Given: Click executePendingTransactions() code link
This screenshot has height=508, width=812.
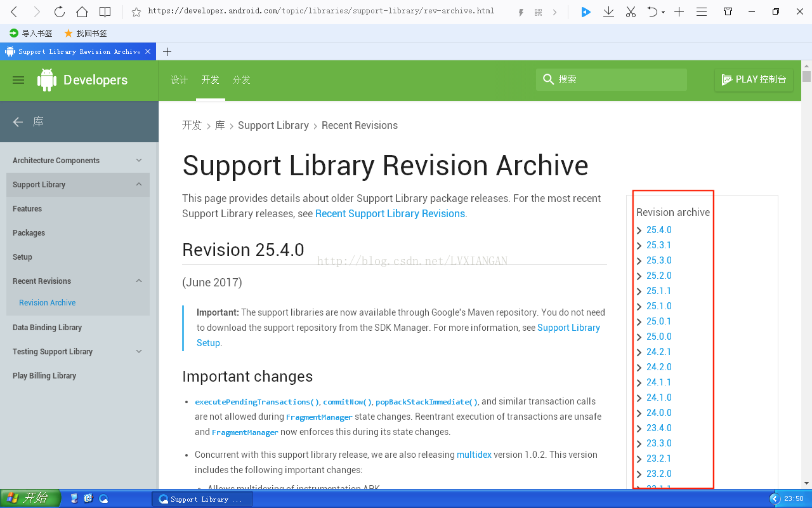Looking at the screenshot, I should pyautogui.click(x=257, y=402).
